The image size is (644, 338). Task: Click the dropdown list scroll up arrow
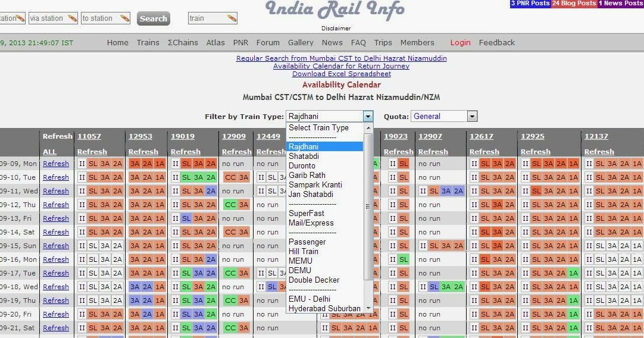pos(368,128)
